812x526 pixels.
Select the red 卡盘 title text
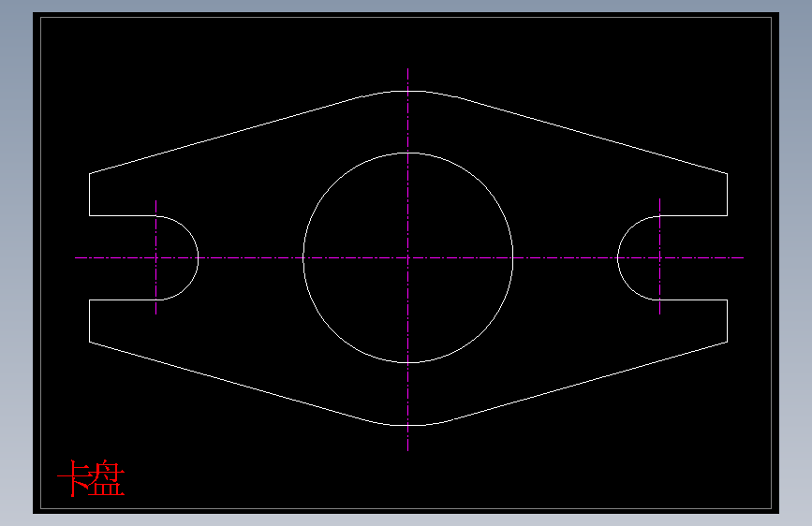[x=91, y=478]
